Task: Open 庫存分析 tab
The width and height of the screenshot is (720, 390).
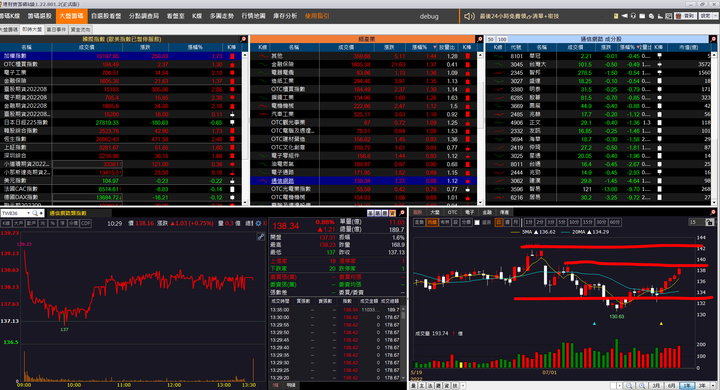Action: point(285,16)
